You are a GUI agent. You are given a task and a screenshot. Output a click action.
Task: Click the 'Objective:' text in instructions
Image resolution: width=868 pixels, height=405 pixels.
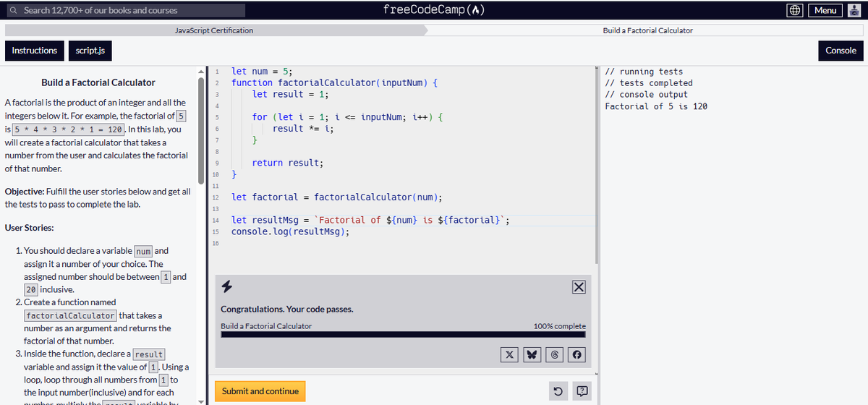coord(24,192)
